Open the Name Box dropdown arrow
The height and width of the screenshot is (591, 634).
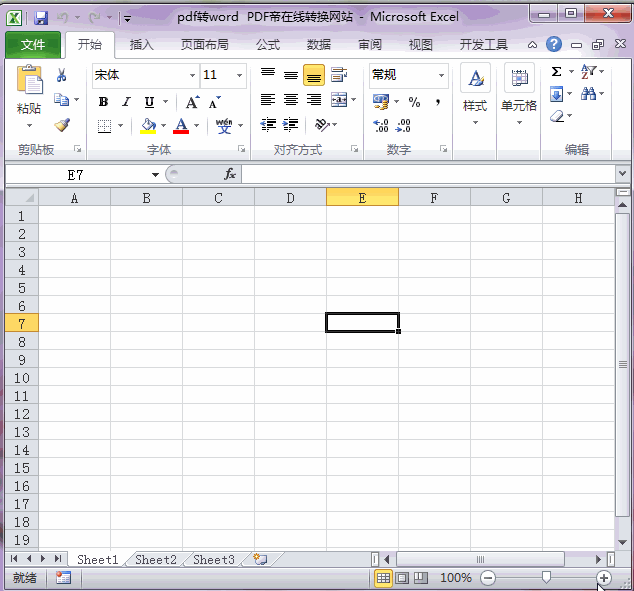155,175
